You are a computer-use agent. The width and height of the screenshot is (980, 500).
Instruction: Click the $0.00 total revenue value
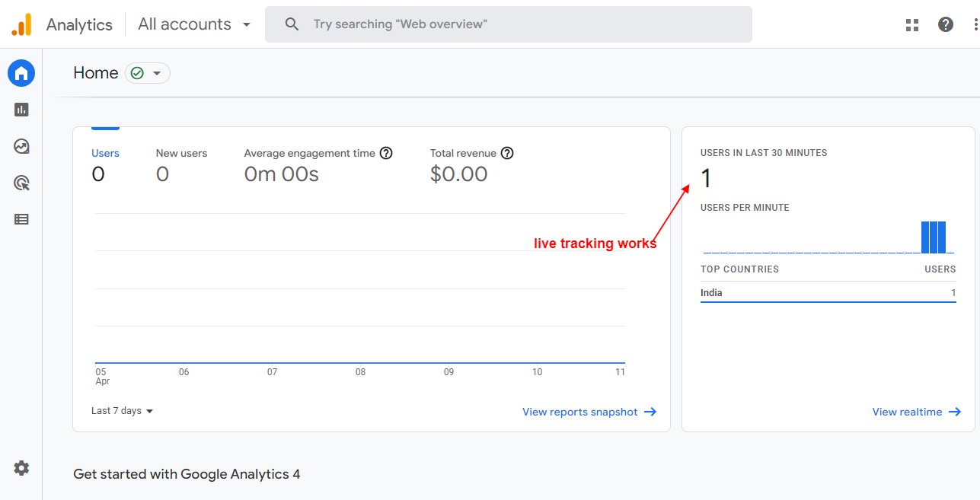click(x=458, y=174)
